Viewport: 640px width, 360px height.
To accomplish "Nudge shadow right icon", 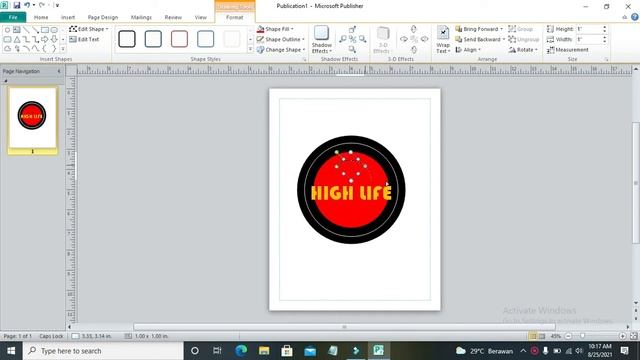I will pos(362,39).
